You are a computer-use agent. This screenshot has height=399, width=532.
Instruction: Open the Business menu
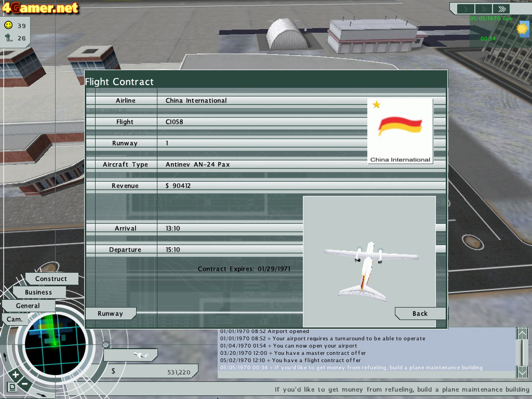tap(38, 292)
